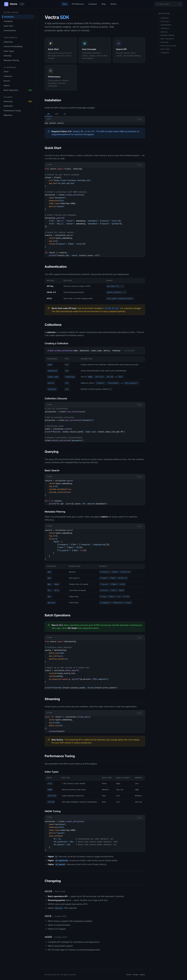Jump to Changelog in On This Page
Screen dimensions: 187x980
point(165,53)
